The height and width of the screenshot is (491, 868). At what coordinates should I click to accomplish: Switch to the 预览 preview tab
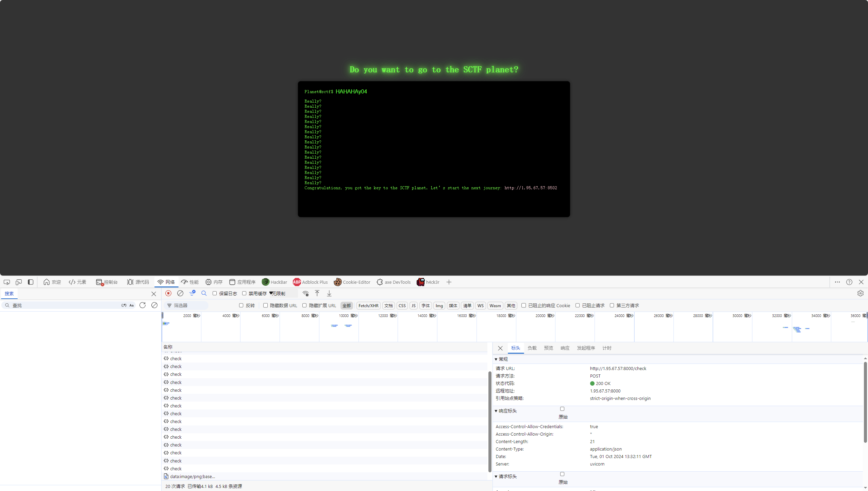[x=549, y=348]
